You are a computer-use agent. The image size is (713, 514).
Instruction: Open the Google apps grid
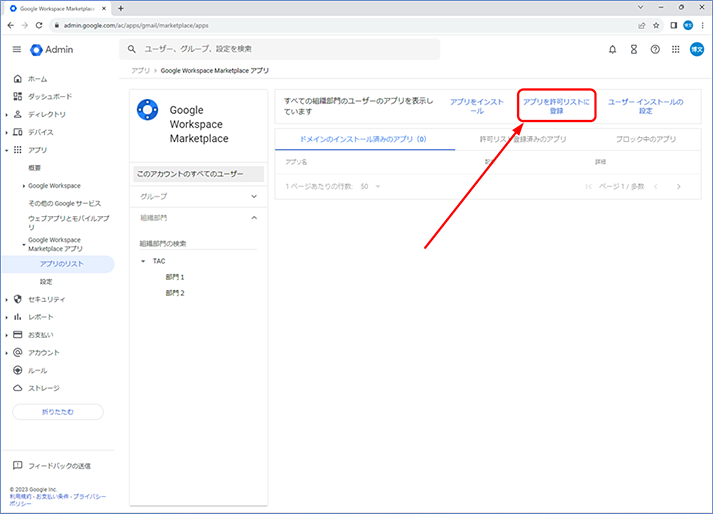coord(676,49)
